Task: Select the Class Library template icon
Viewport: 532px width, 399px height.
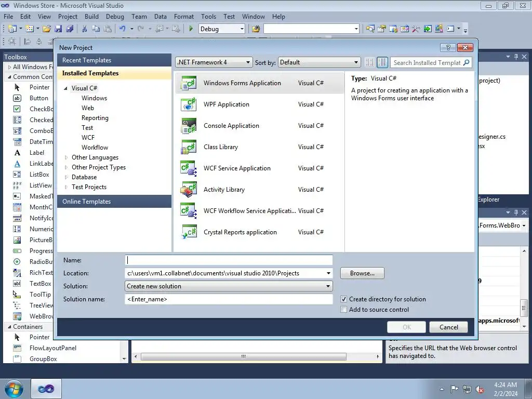Action: [189, 147]
